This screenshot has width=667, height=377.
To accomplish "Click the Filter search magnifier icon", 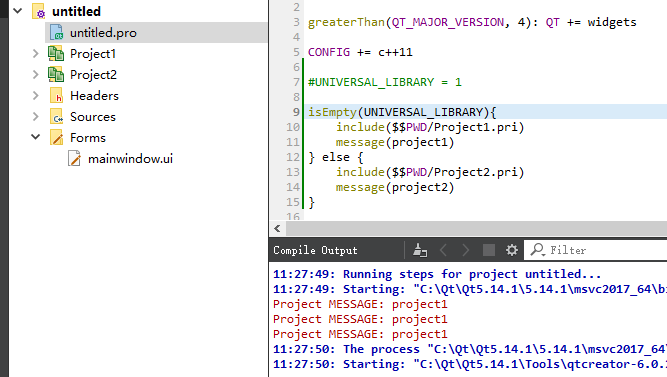I will point(538,249).
